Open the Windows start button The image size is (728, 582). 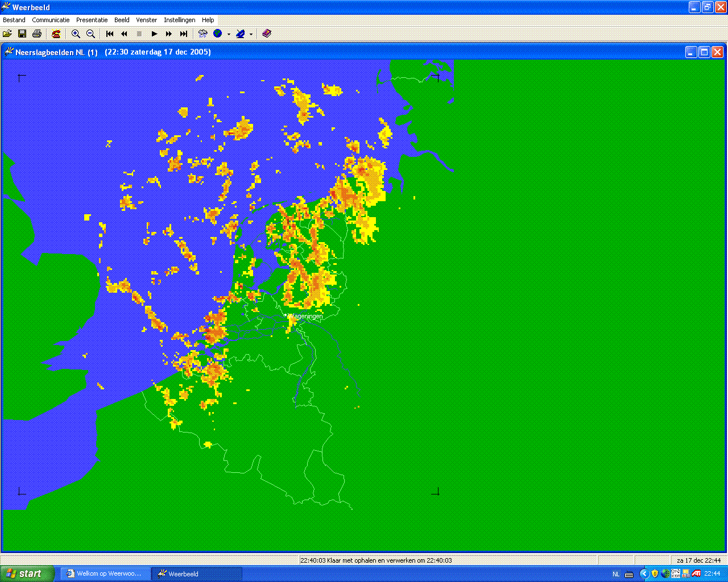click(27, 573)
